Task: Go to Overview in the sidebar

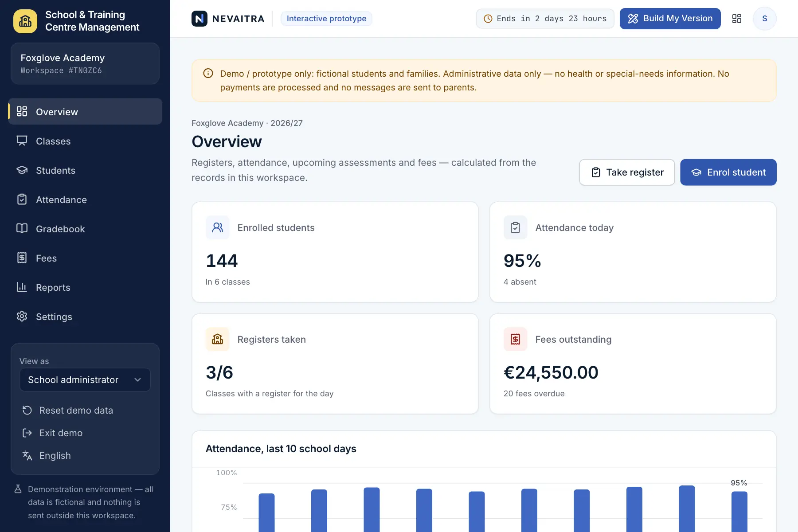Action: coord(85,111)
